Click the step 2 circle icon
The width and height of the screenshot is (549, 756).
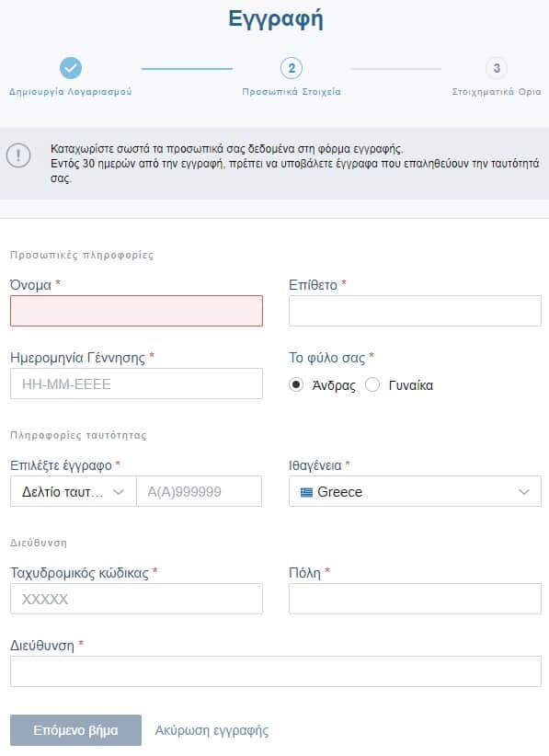[x=292, y=68]
